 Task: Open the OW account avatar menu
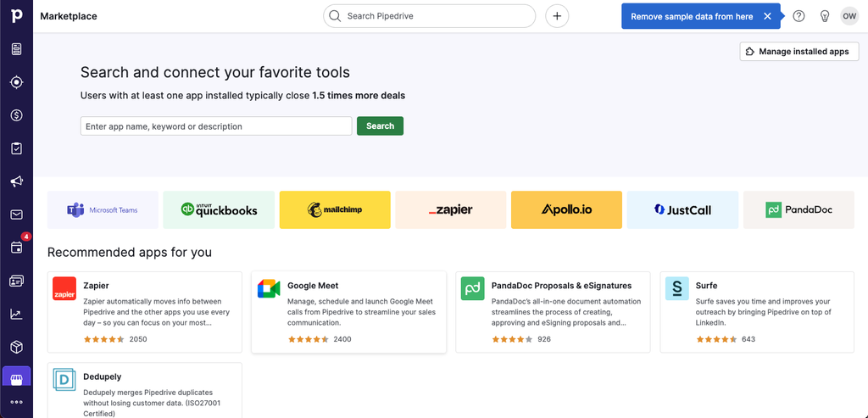(x=849, y=16)
